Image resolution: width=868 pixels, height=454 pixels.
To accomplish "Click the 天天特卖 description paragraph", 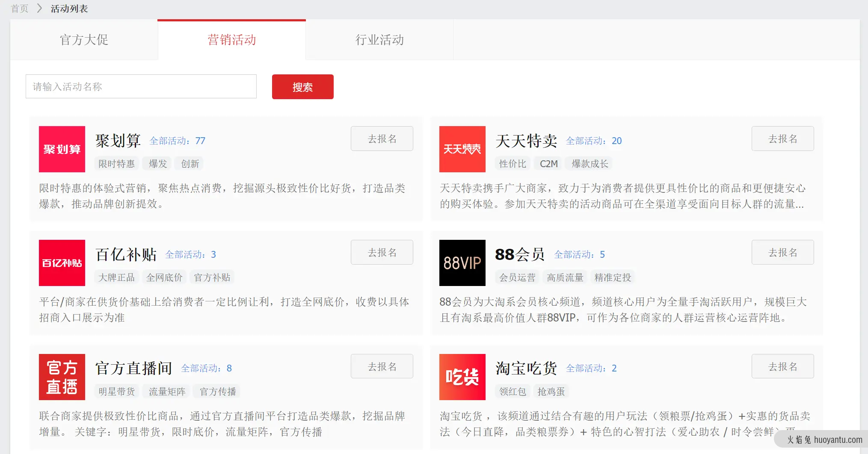I will 623,196.
